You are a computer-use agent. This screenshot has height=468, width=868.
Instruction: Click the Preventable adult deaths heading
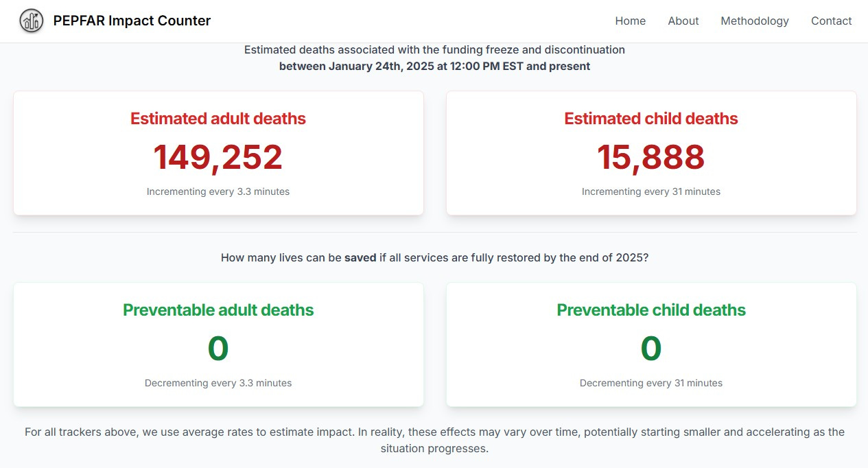[x=218, y=310]
